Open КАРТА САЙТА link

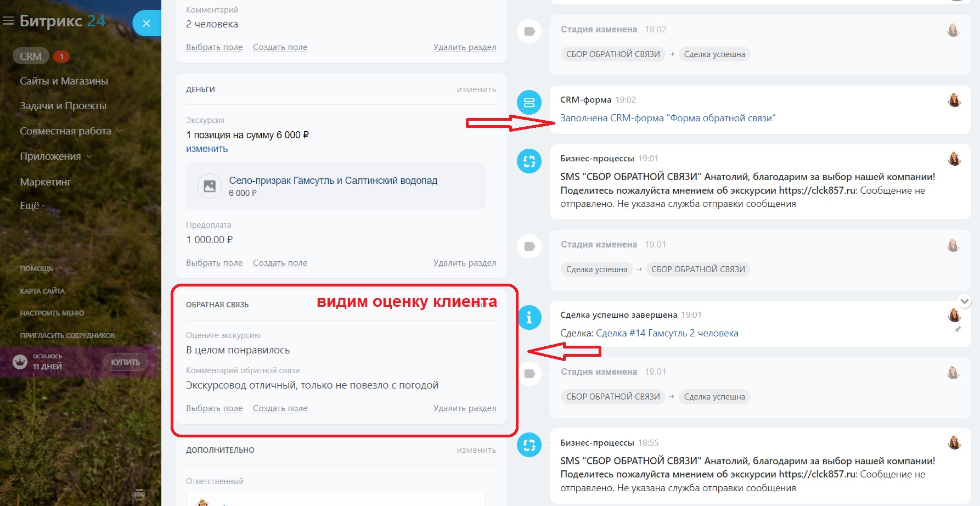[x=42, y=291]
